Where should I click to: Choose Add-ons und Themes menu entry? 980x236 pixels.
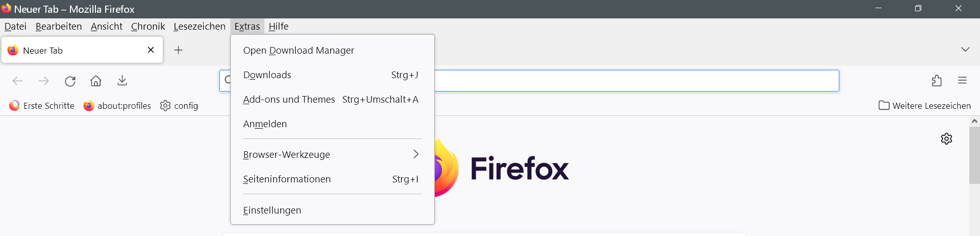289,100
